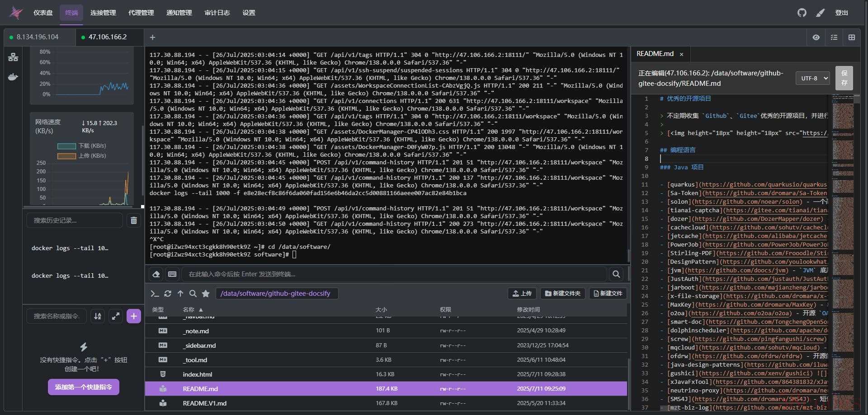The width and height of the screenshot is (868, 415).
Task: Open the checklist icon in the tab bar
Action: [x=834, y=37]
